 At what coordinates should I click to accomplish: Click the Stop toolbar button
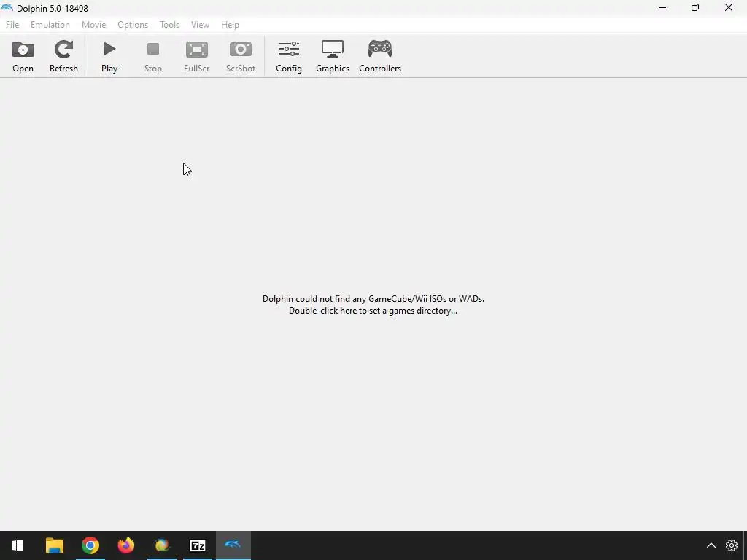point(153,57)
